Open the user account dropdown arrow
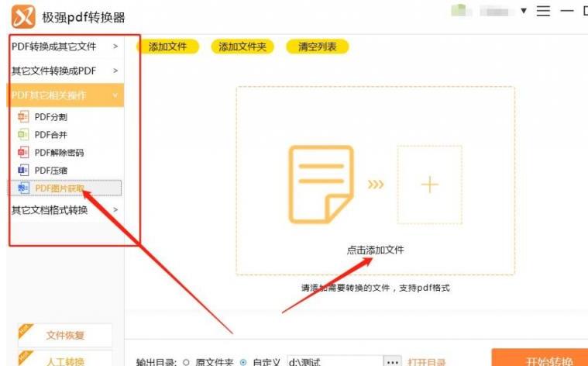The width and height of the screenshot is (588, 366). point(524,11)
